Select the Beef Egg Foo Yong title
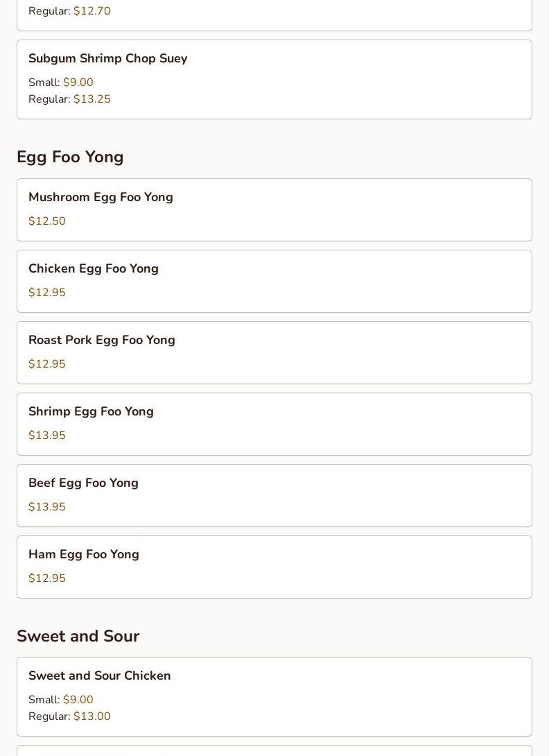Image resolution: width=549 pixels, height=756 pixels. 83,483
